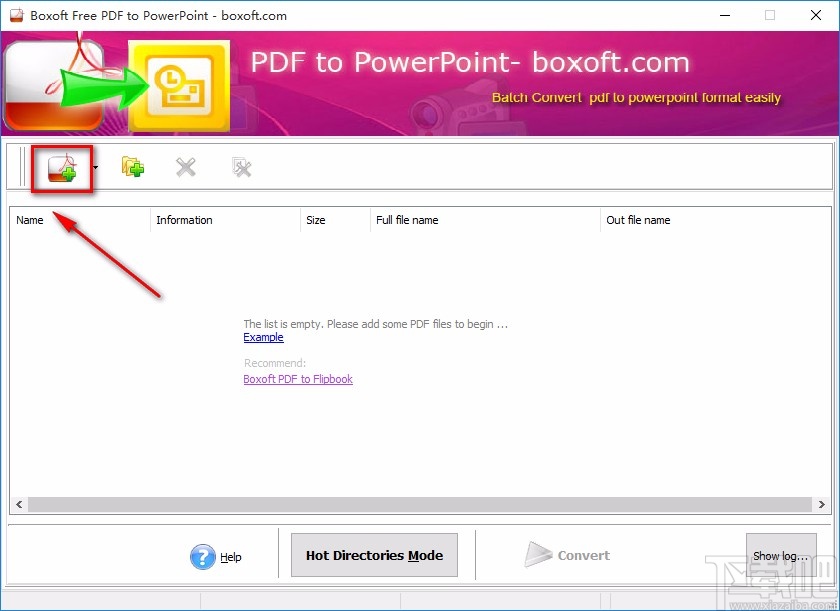Click 'The list is empty' message text
Image resolution: width=840 pixels, height=611 pixels.
375,324
